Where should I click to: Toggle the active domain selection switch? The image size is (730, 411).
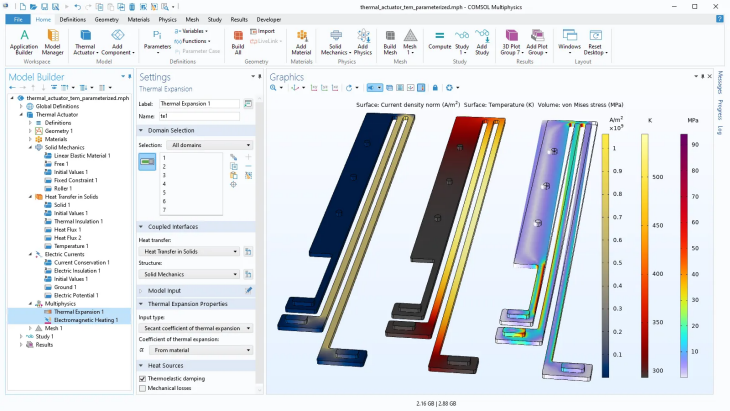point(147,162)
